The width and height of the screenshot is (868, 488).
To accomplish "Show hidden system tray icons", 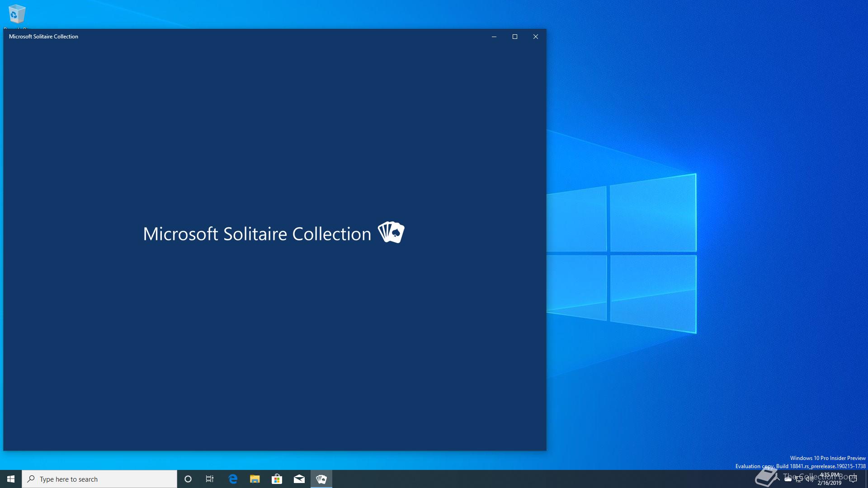I will point(777,479).
